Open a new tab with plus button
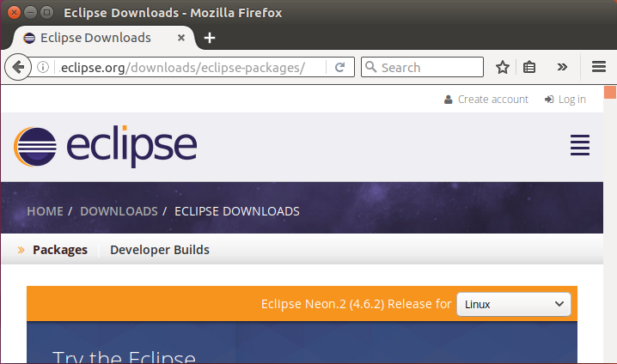This screenshot has width=617, height=364. click(210, 38)
